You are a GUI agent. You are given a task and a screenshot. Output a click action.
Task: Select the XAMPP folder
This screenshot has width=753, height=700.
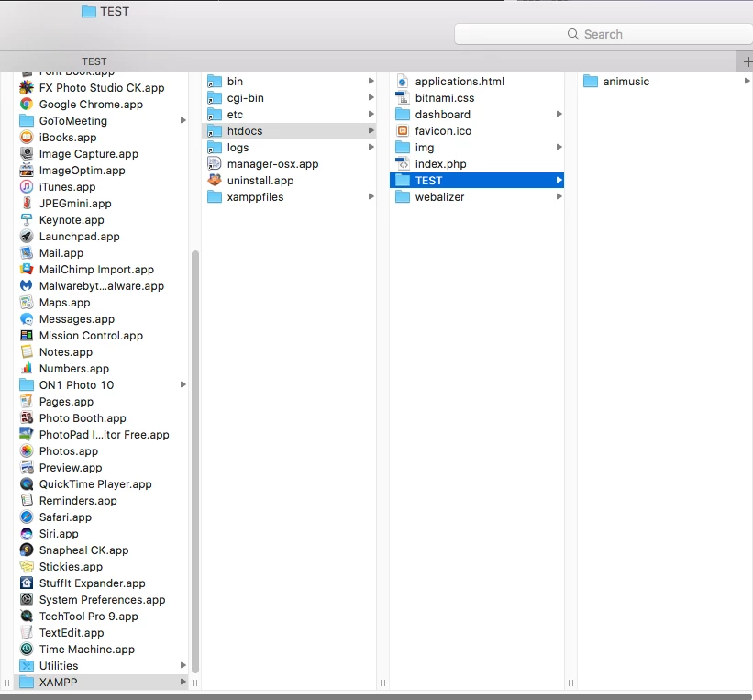(x=101, y=683)
